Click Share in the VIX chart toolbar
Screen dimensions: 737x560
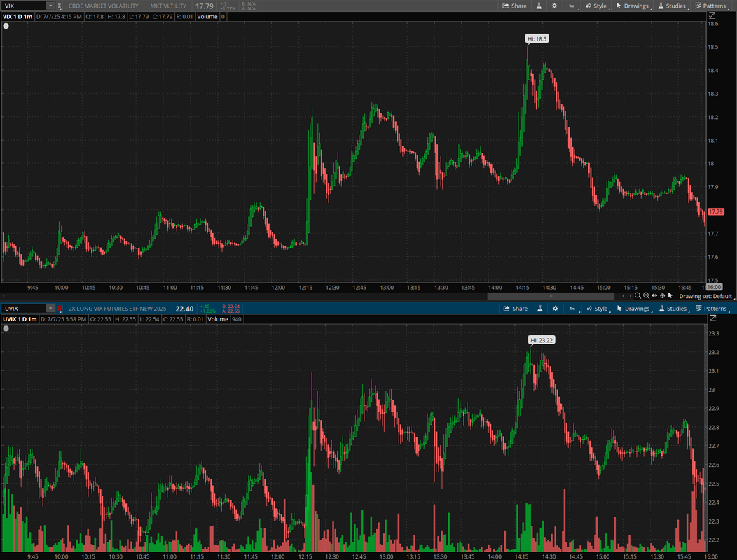[514, 6]
